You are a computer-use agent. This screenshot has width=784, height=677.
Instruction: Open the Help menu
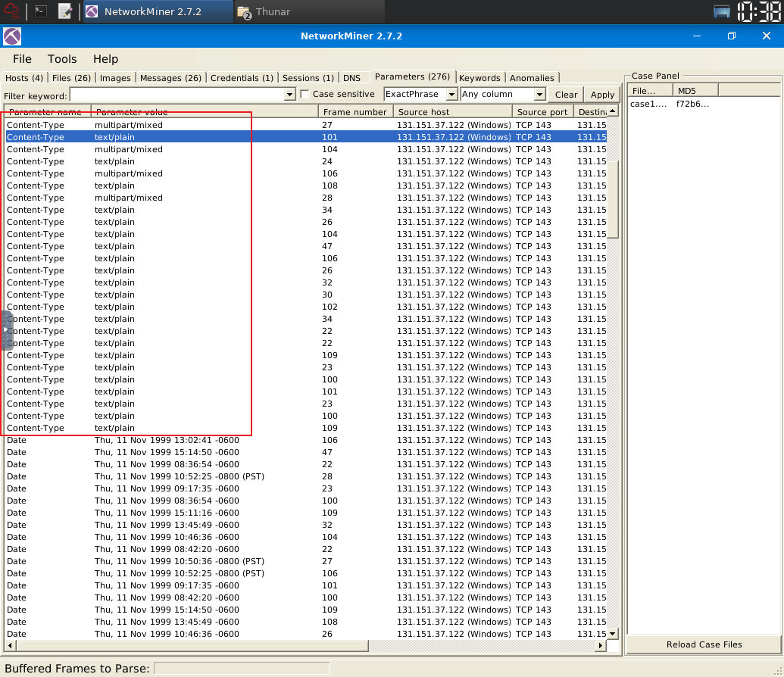point(105,59)
